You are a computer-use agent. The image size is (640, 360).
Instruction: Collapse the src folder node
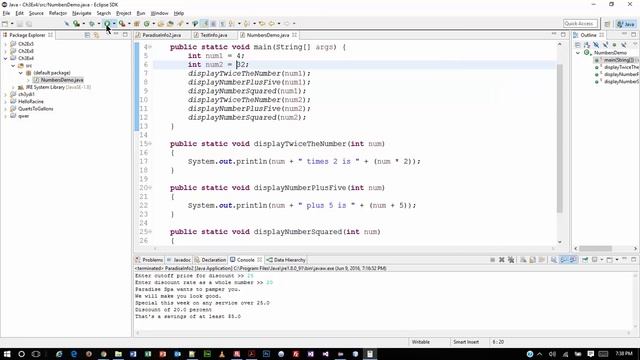[13, 66]
